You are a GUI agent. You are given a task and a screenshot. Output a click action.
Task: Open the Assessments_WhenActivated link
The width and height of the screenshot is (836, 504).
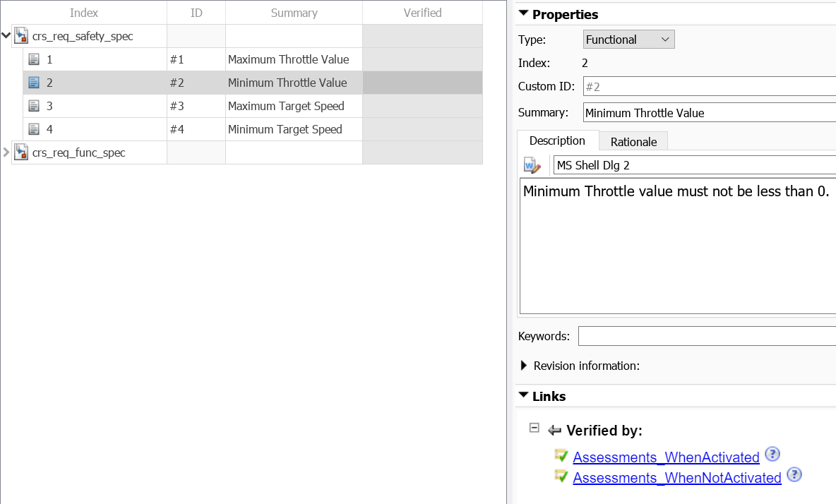(x=666, y=457)
